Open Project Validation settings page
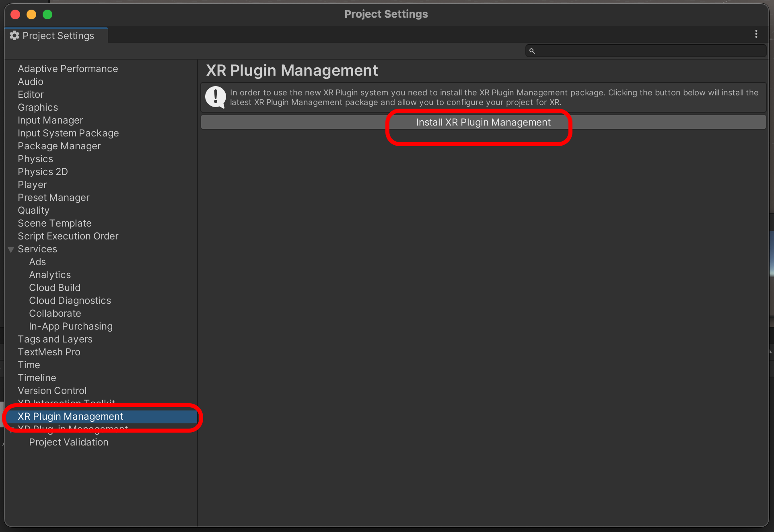The width and height of the screenshot is (774, 532). click(x=68, y=442)
